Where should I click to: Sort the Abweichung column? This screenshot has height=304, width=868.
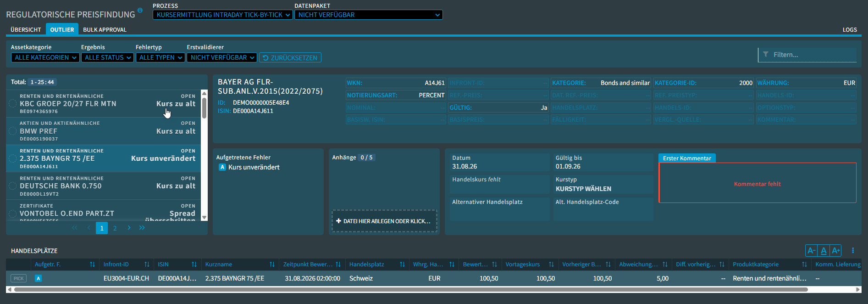(665, 265)
